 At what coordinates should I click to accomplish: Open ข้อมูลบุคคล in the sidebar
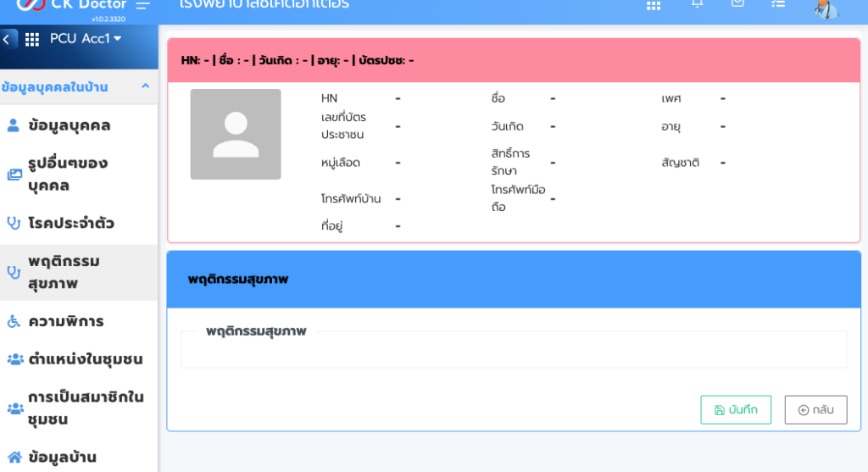coord(70,125)
